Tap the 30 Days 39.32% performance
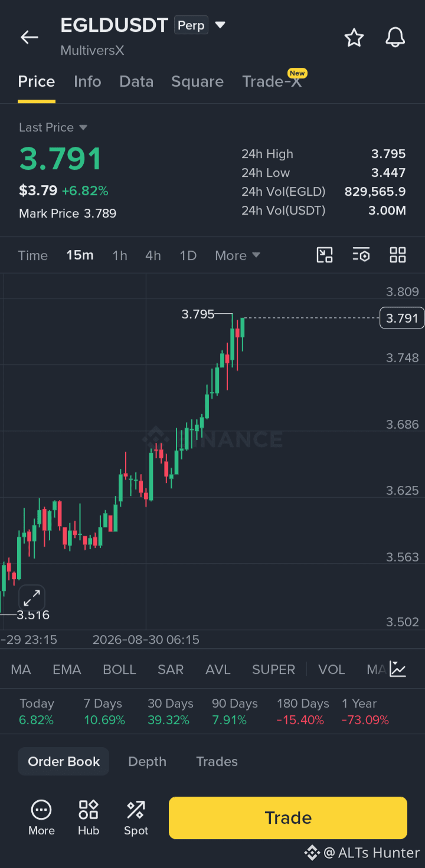The image size is (425, 868). click(170, 712)
